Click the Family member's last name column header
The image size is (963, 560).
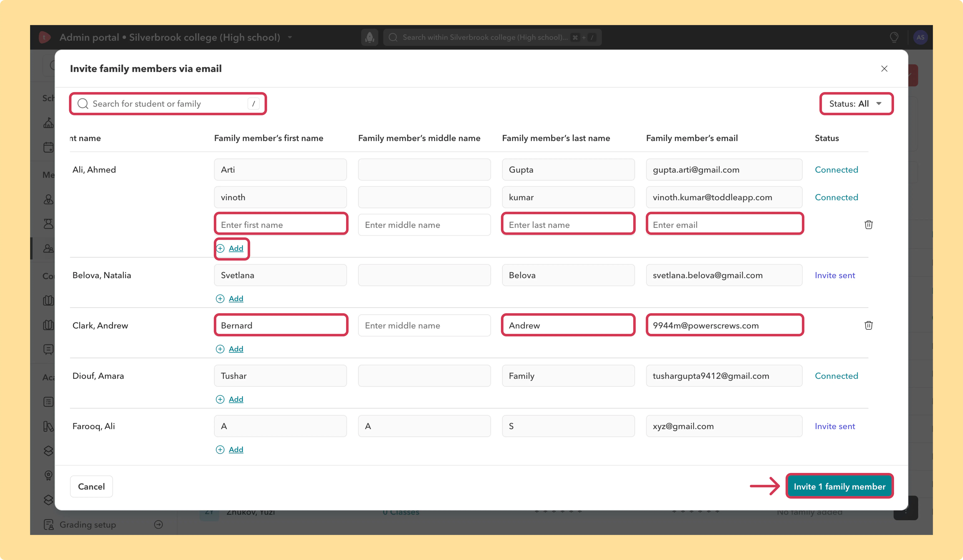556,138
